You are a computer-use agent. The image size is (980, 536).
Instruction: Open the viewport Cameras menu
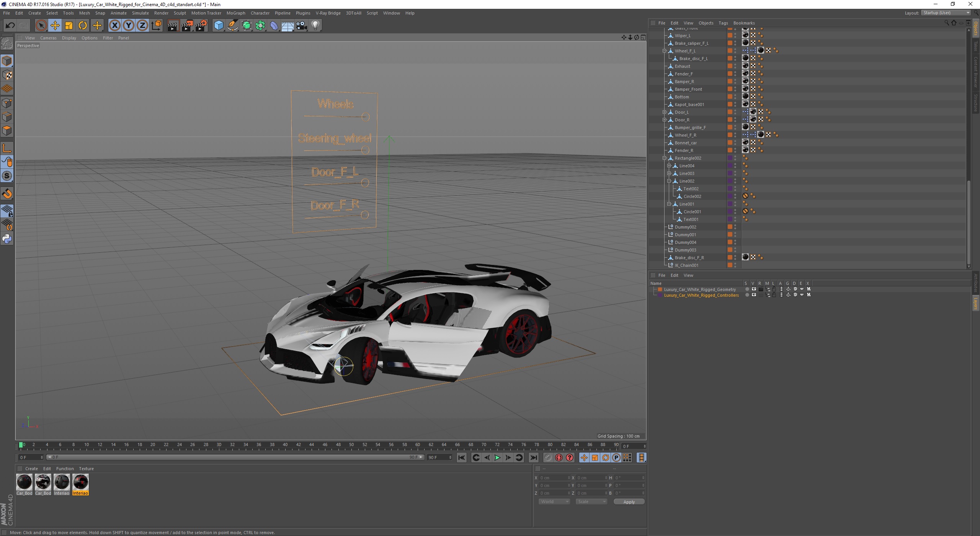click(x=48, y=38)
